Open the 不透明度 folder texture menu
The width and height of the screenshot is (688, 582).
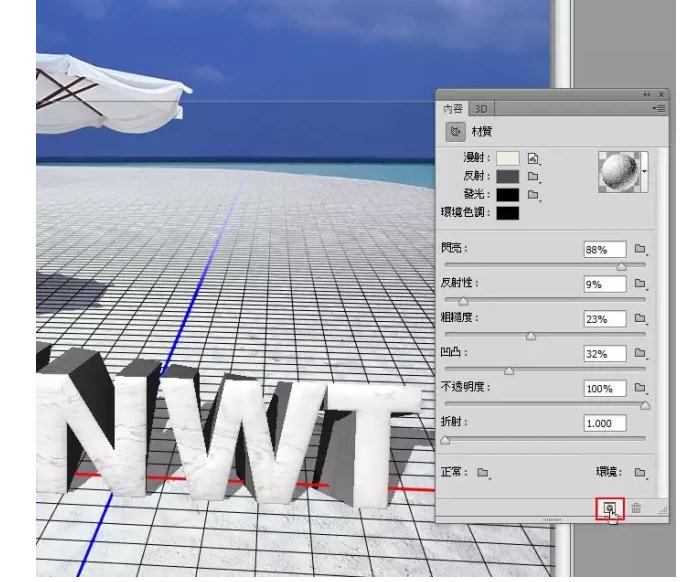(x=640, y=388)
